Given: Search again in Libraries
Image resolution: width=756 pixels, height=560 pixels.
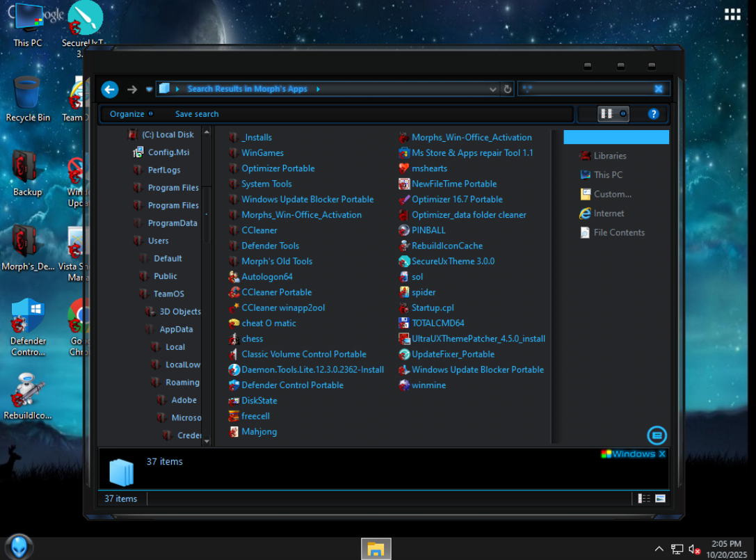Looking at the screenshot, I should coord(603,156).
